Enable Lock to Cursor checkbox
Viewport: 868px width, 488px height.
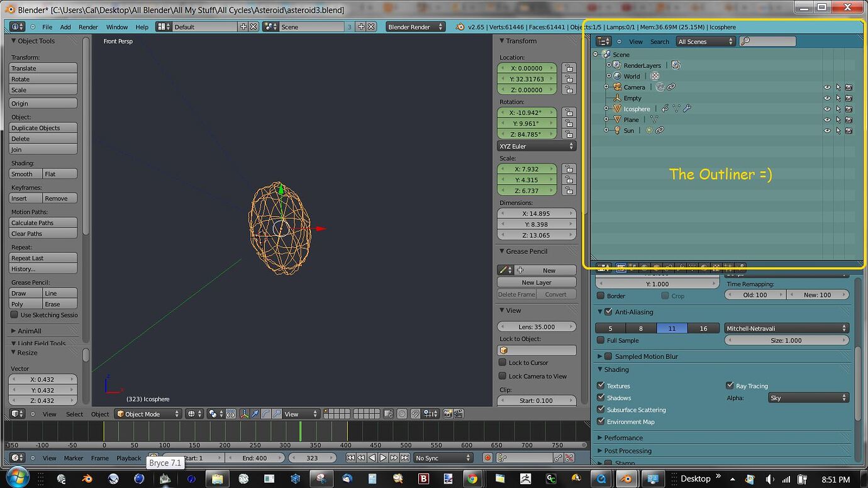pyautogui.click(x=503, y=362)
